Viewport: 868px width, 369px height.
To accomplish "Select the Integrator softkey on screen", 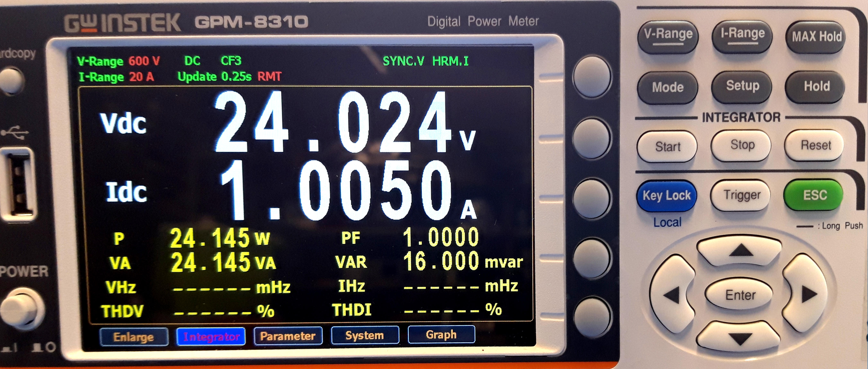I will click(211, 336).
